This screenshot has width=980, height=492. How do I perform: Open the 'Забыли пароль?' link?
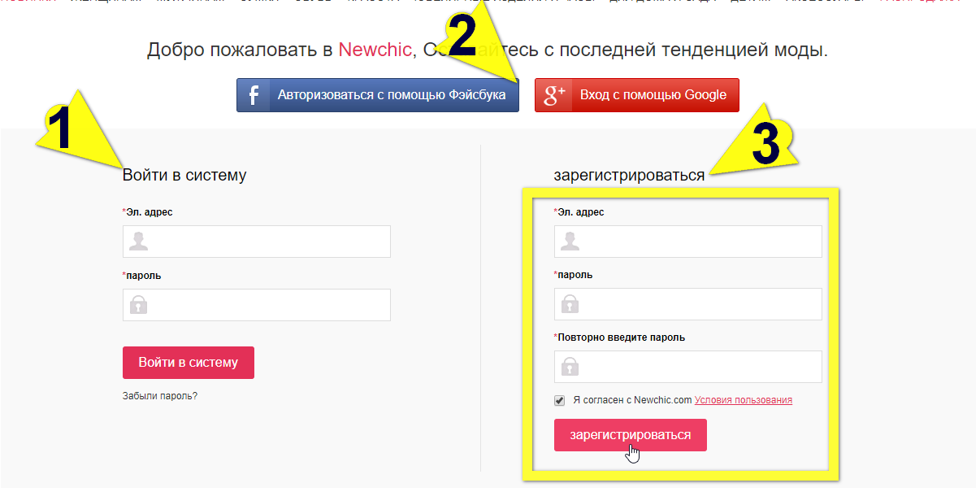point(160,396)
